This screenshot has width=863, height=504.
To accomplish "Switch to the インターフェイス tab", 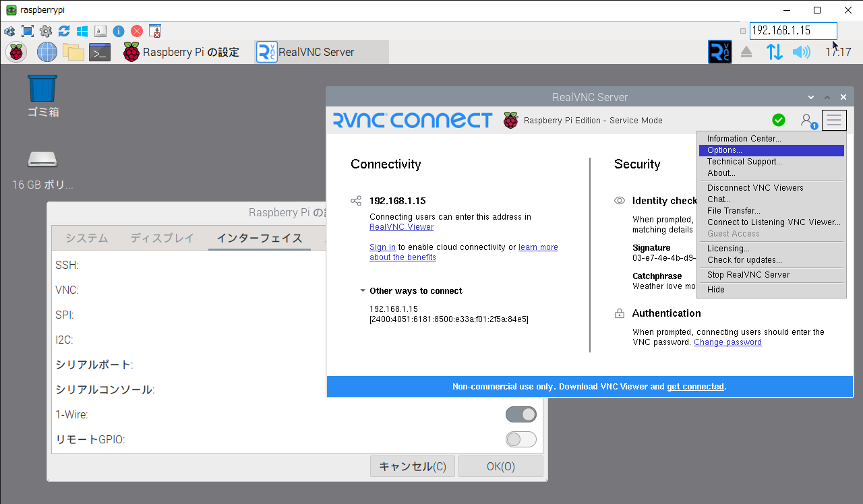I will pos(260,238).
